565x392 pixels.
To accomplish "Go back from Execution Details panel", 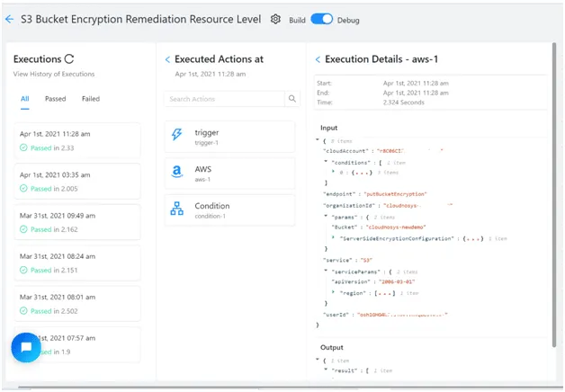I will 318,59.
